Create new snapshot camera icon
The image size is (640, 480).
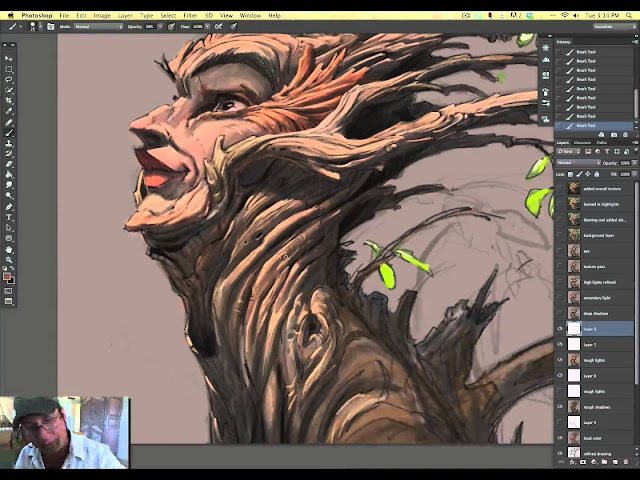[613, 135]
